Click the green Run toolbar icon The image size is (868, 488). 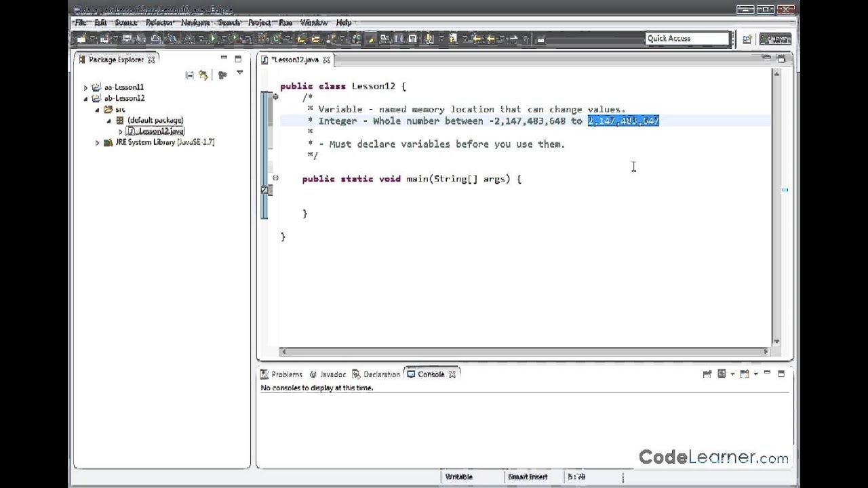pos(213,39)
